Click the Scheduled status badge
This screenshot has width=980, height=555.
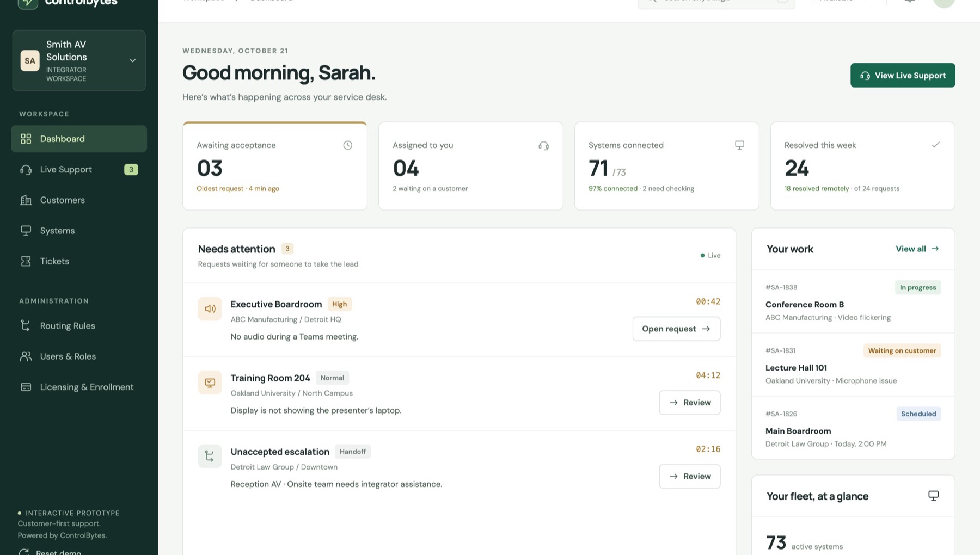(918, 414)
